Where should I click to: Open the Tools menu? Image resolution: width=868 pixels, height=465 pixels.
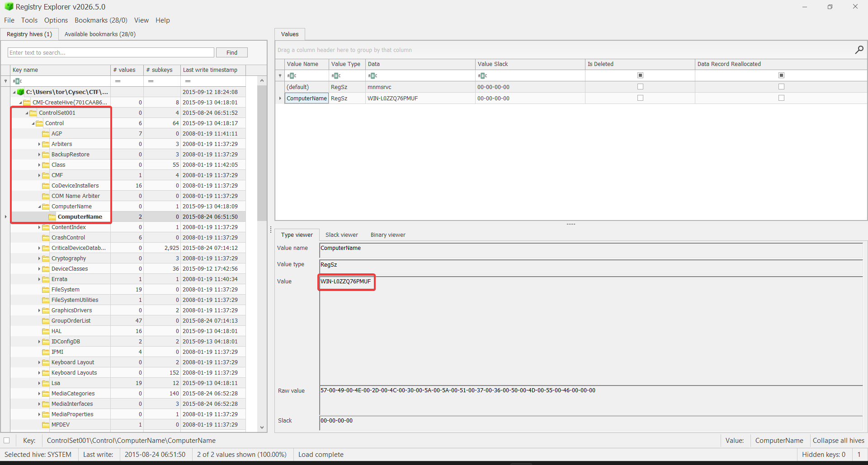(29, 20)
